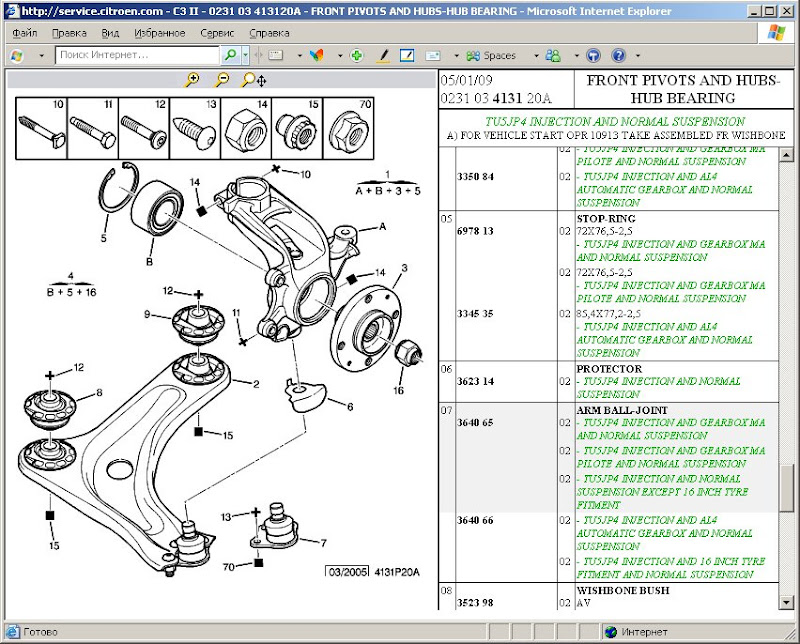Open the search options dropdown arrow
Viewport: 800px width, 644px height.
[x=246, y=56]
